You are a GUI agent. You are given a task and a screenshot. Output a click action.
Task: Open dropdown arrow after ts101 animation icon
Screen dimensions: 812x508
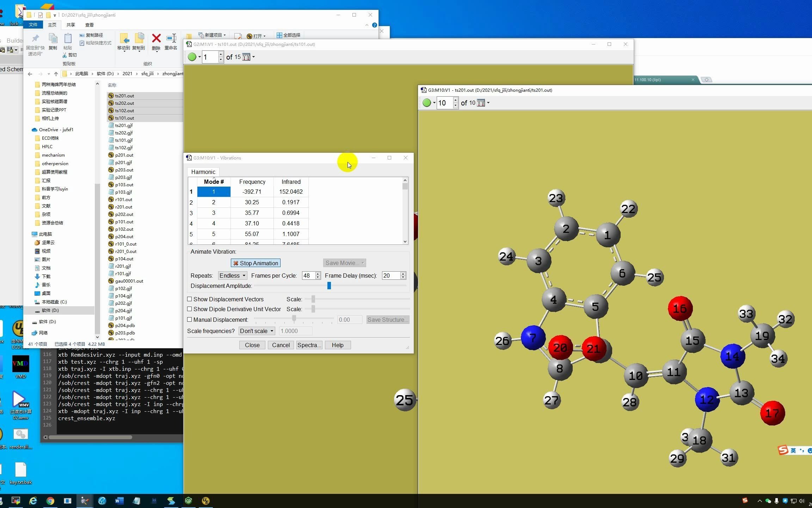(x=253, y=57)
